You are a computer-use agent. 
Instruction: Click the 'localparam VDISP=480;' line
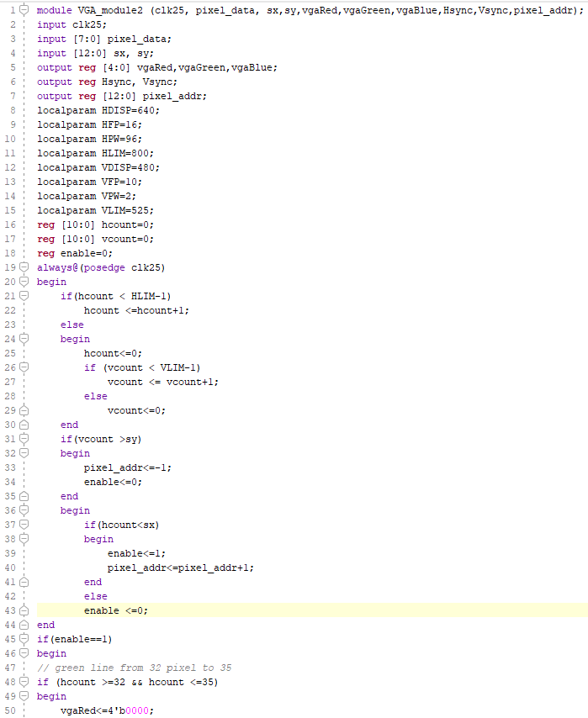[x=98, y=167]
